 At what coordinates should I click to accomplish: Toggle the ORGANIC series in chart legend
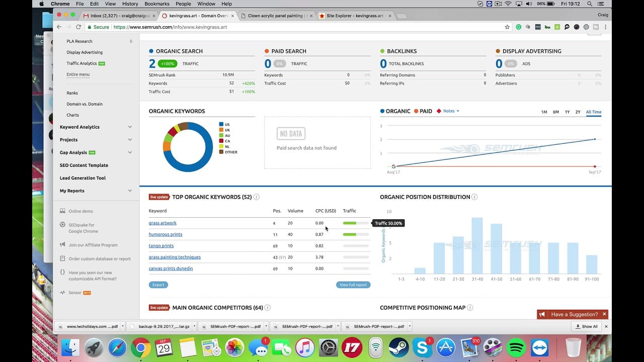[395, 111]
